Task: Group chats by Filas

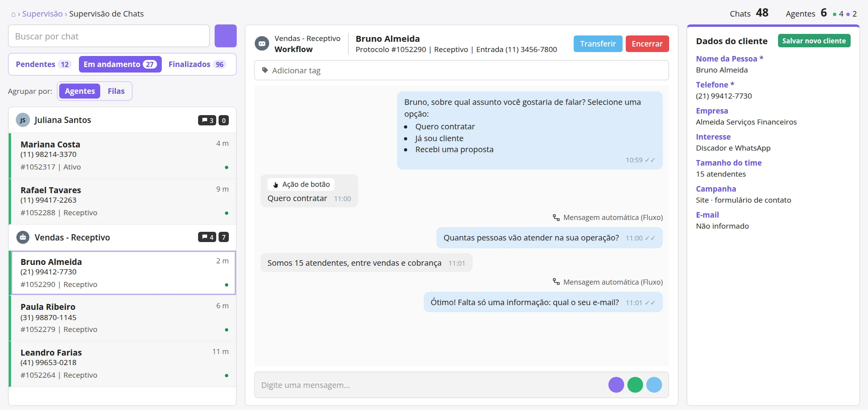Action: click(x=116, y=91)
